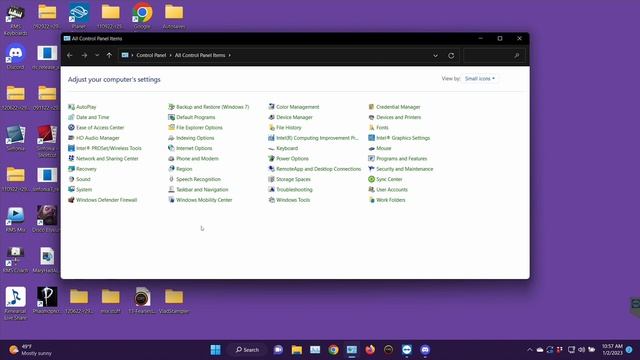640x360 pixels.
Task: Click File Explorer Options icon
Action: 171,127
